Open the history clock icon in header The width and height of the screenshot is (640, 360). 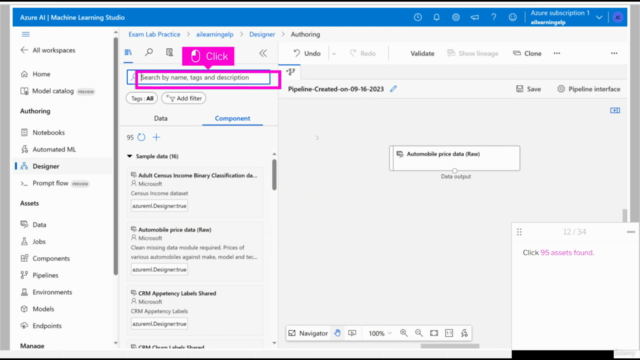pos(418,18)
